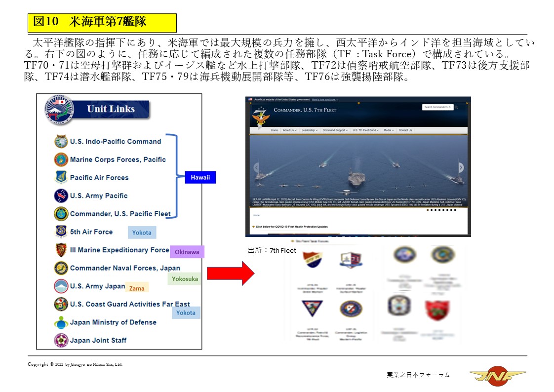Open Commander, U.S. Pacific Fleet link
Viewport: 554px width, 392px height.
[120, 214]
